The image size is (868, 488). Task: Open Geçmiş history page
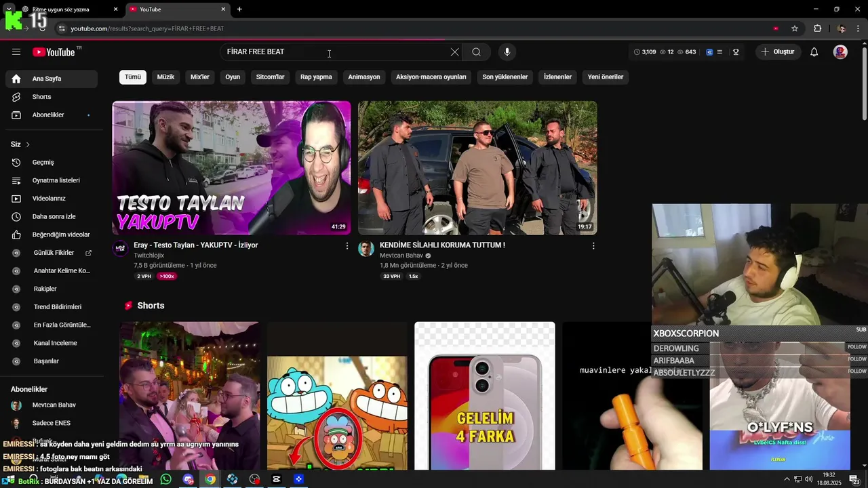coord(52,163)
